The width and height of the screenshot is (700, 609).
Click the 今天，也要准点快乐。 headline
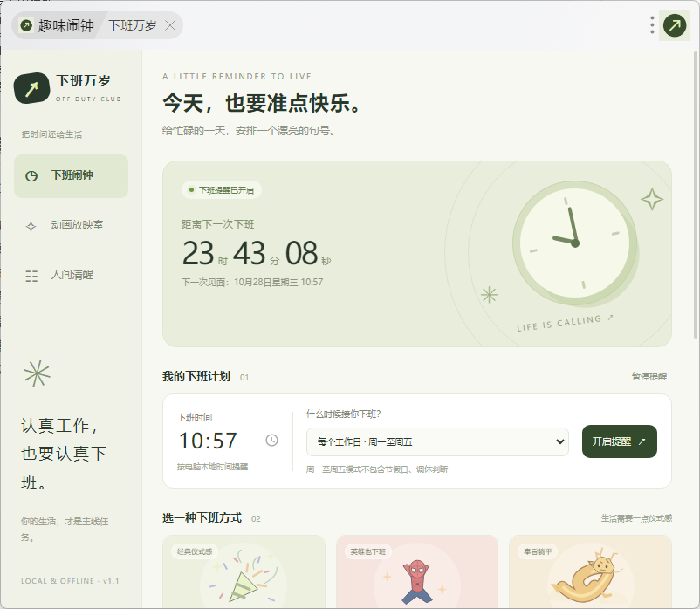(x=262, y=103)
